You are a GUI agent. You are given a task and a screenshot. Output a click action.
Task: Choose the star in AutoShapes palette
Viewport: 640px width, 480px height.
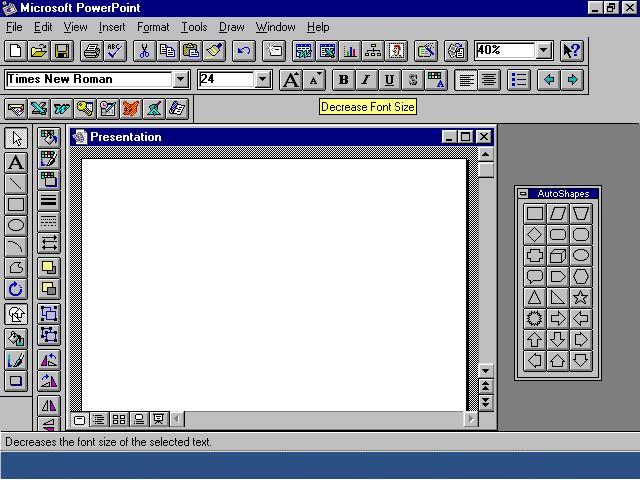coord(580,297)
